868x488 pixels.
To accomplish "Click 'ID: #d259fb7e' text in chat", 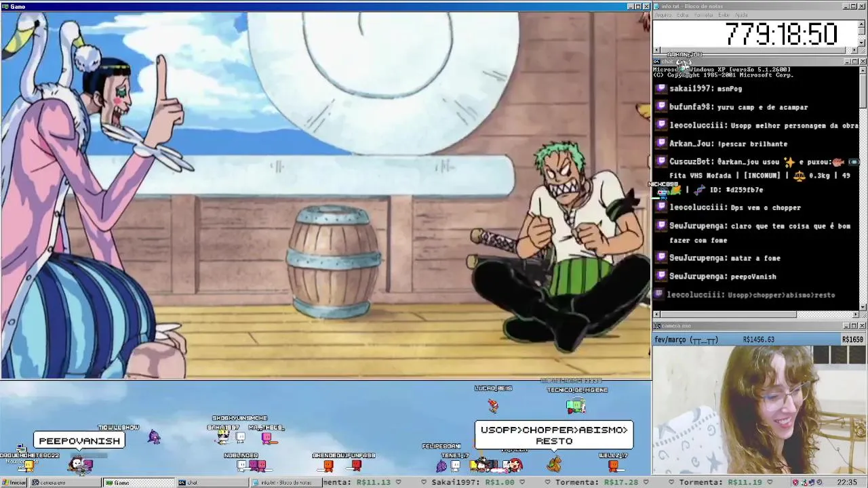I will tap(736, 190).
